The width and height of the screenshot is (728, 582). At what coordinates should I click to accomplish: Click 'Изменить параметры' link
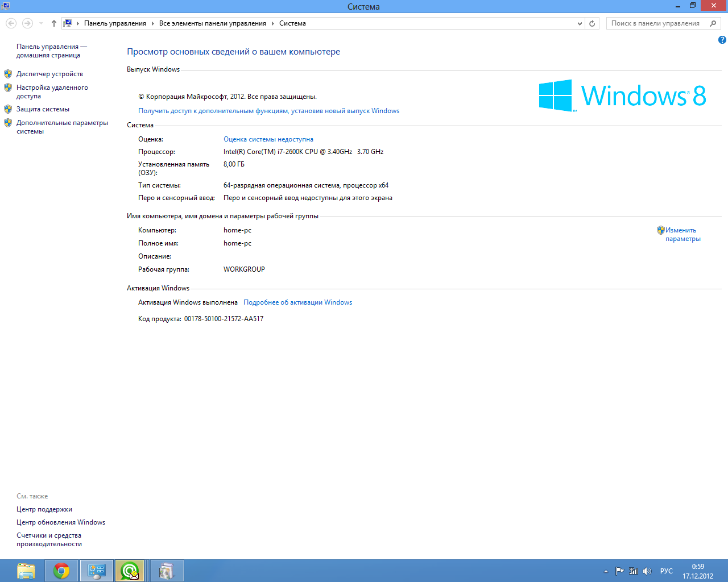(x=682, y=234)
